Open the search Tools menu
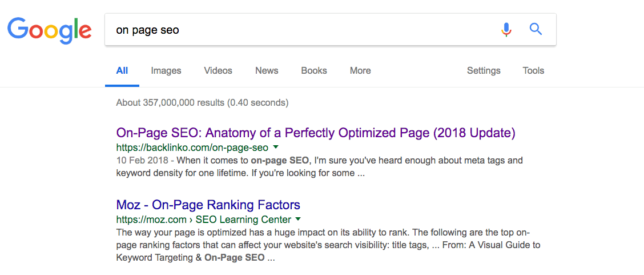644x275 pixels. coord(533,71)
